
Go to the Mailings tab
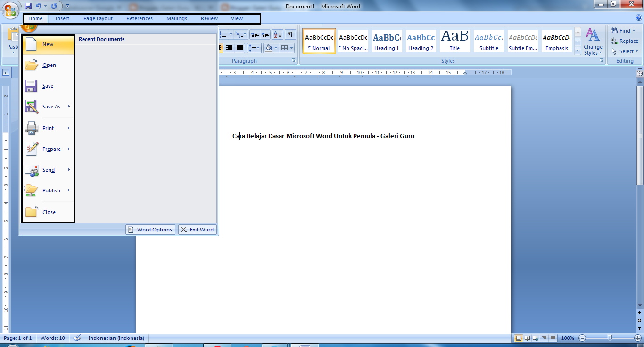click(177, 18)
